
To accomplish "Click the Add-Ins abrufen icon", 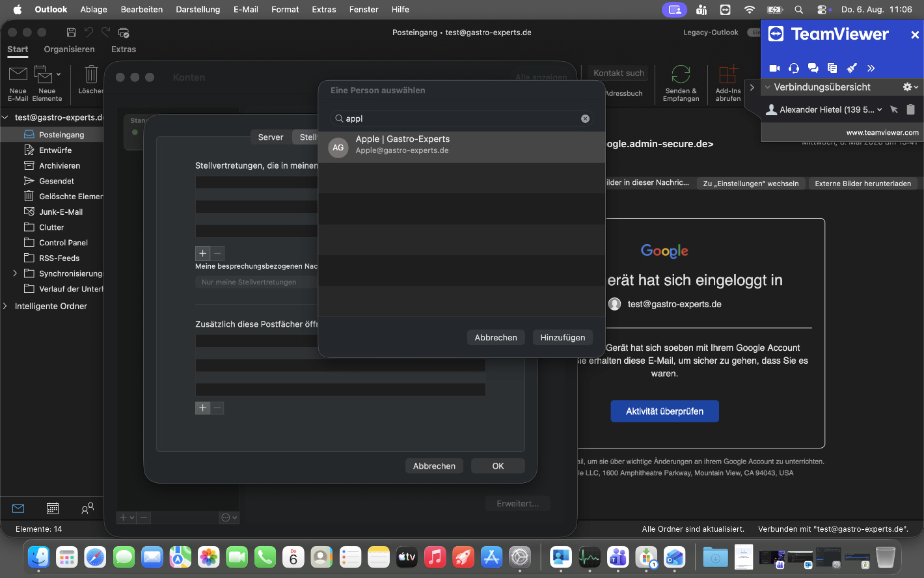I will coord(728,74).
